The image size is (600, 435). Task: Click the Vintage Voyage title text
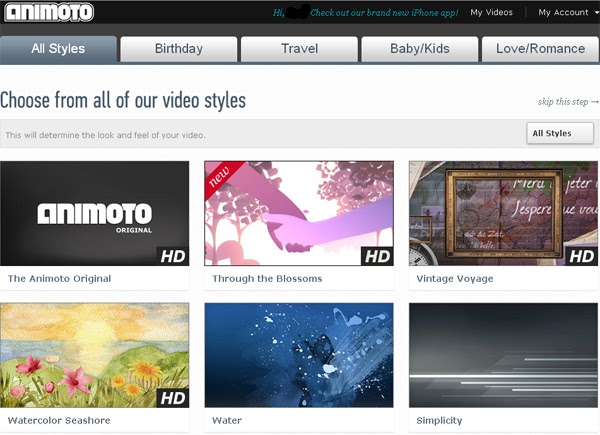pyautogui.click(x=455, y=279)
